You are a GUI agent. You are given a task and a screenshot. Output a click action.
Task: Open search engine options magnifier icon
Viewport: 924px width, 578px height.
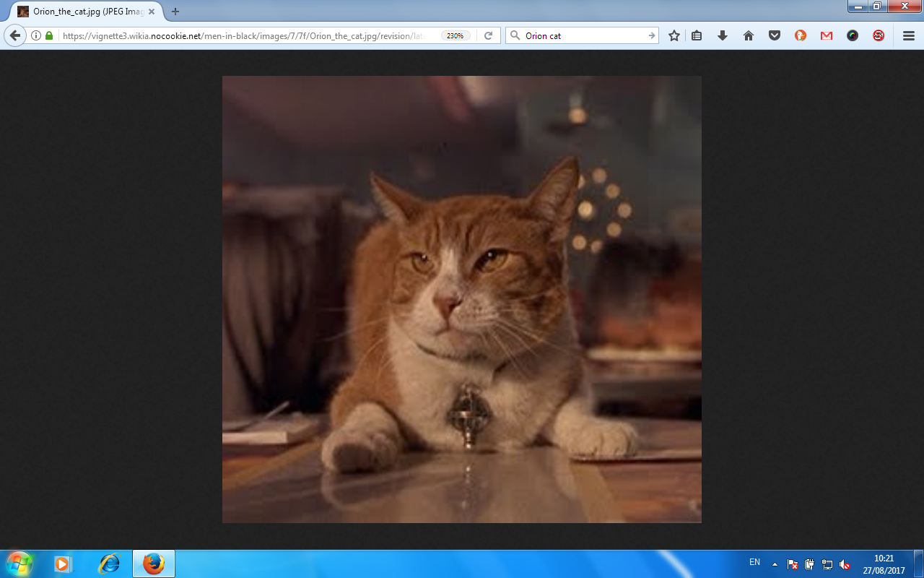coord(515,35)
